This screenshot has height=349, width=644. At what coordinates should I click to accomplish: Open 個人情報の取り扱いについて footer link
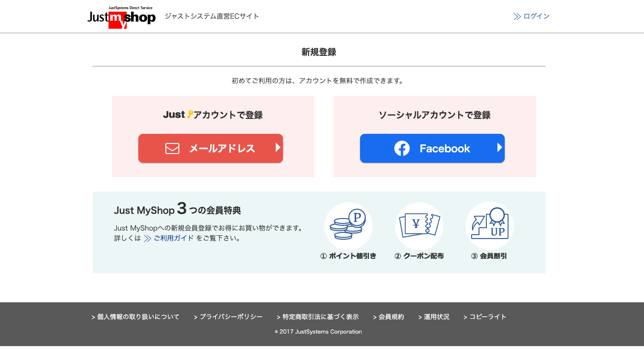tap(135, 317)
